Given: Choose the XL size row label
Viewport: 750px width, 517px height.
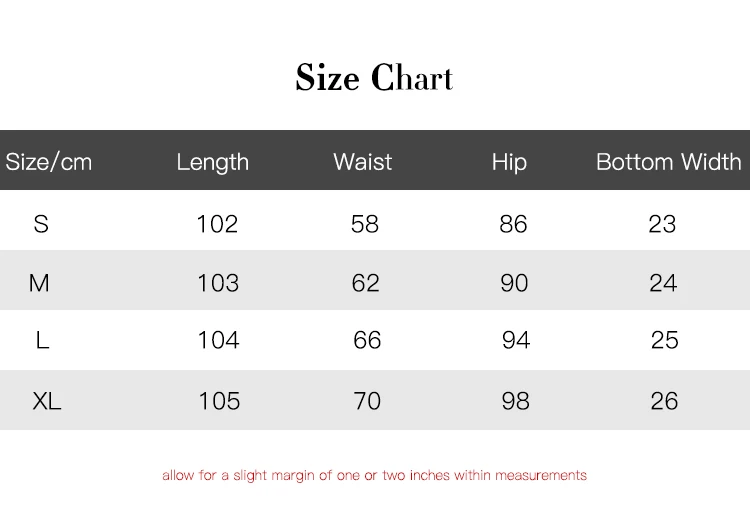Looking at the screenshot, I should [x=47, y=402].
